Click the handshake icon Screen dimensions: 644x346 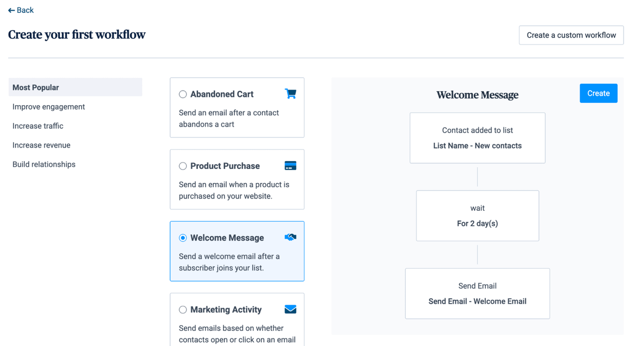pyautogui.click(x=290, y=237)
